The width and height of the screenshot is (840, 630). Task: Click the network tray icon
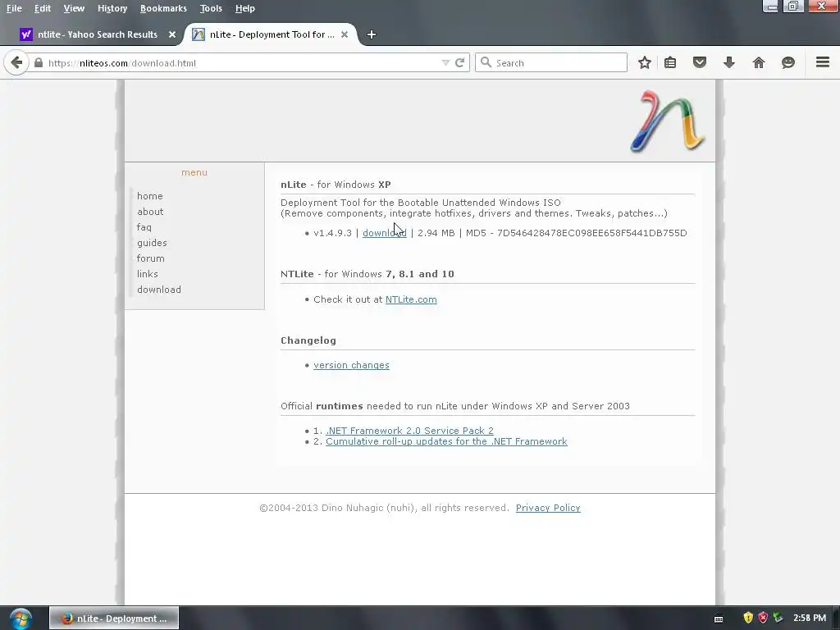pos(778,619)
